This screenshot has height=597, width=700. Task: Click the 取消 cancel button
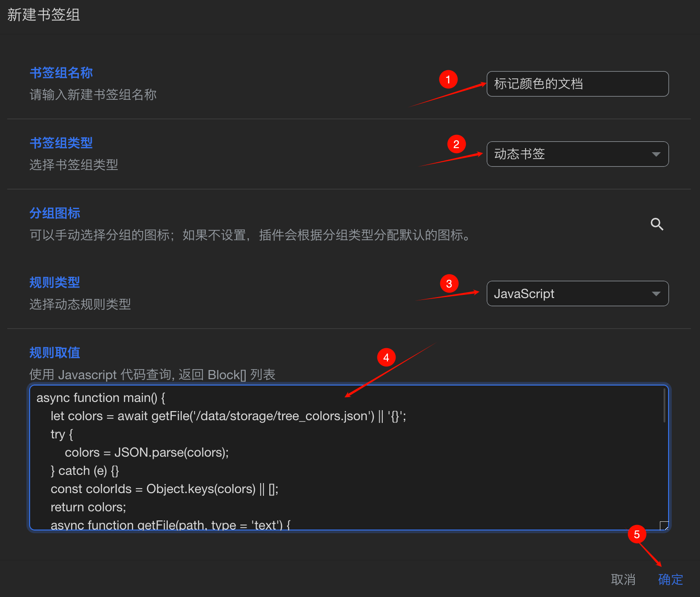[x=623, y=579]
